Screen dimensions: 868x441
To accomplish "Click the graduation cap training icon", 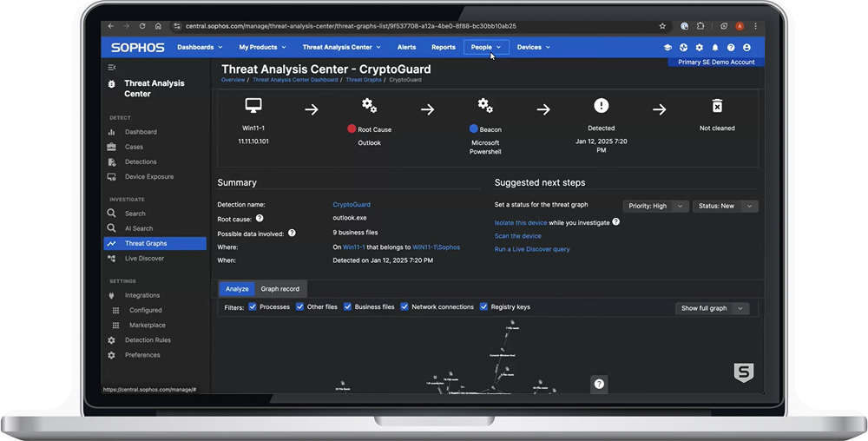I will [x=667, y=48].
